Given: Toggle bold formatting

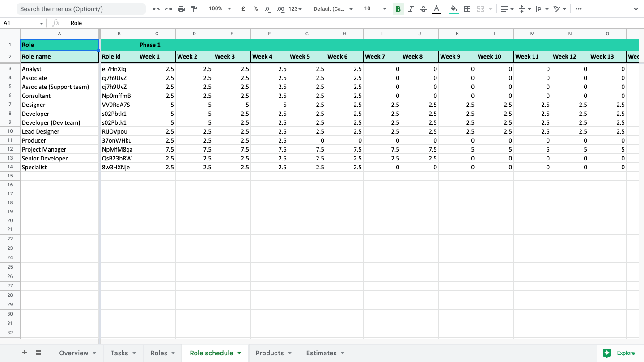Looking at the screenshot, I should [398, 9].
